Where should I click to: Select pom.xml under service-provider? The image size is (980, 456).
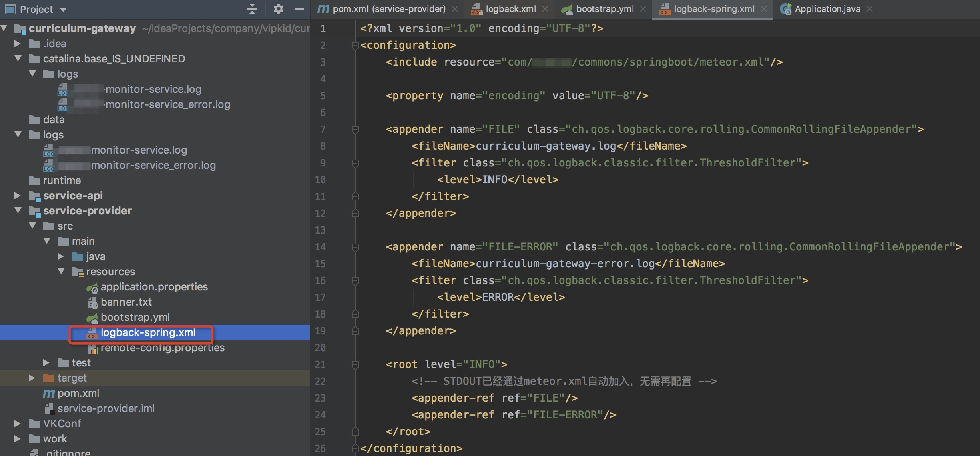[78, 393]
